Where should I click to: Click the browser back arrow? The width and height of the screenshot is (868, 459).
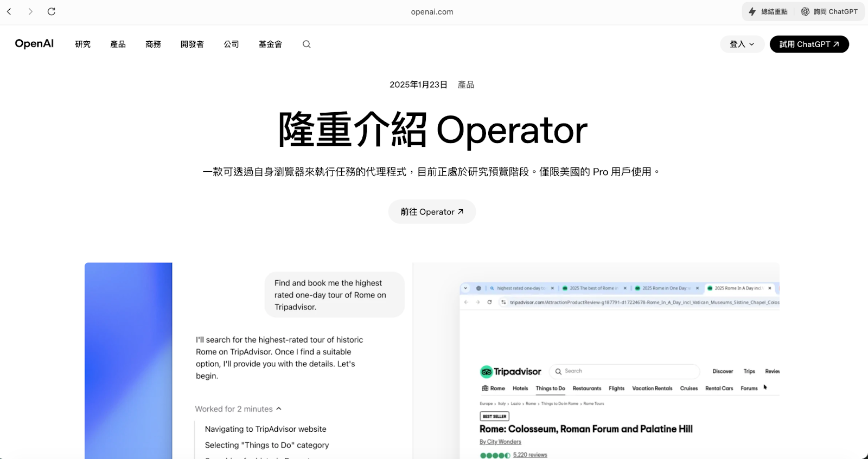pyautogui.click(x=9, y=11)
